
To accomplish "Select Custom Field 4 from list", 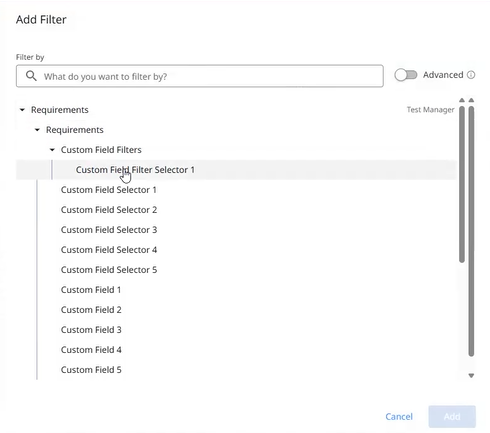I will point(91,350).
